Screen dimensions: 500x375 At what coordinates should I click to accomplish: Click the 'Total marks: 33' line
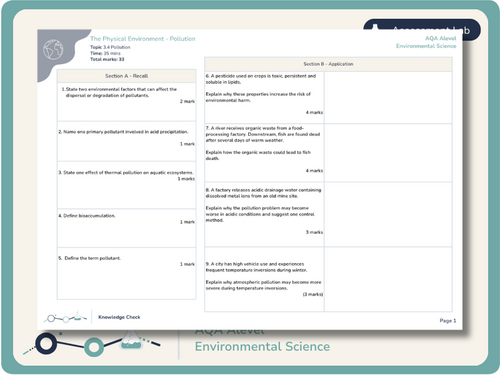click(x=107, y=59)
